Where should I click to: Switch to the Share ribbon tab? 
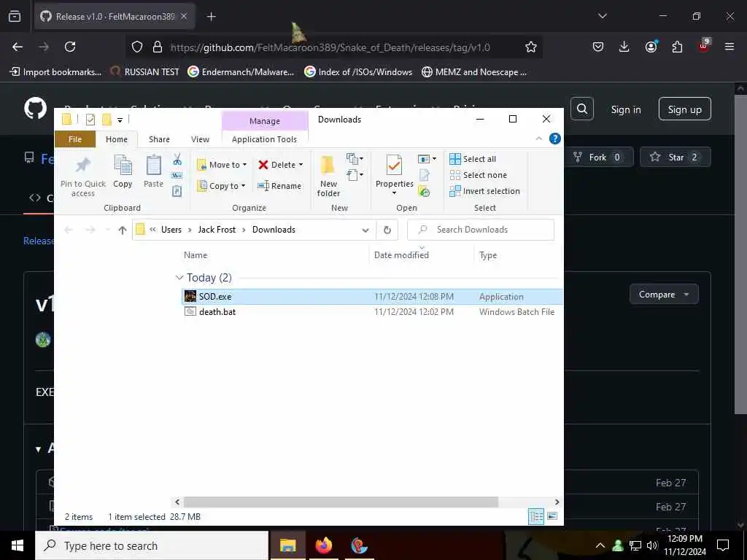(x=159, y=139)
